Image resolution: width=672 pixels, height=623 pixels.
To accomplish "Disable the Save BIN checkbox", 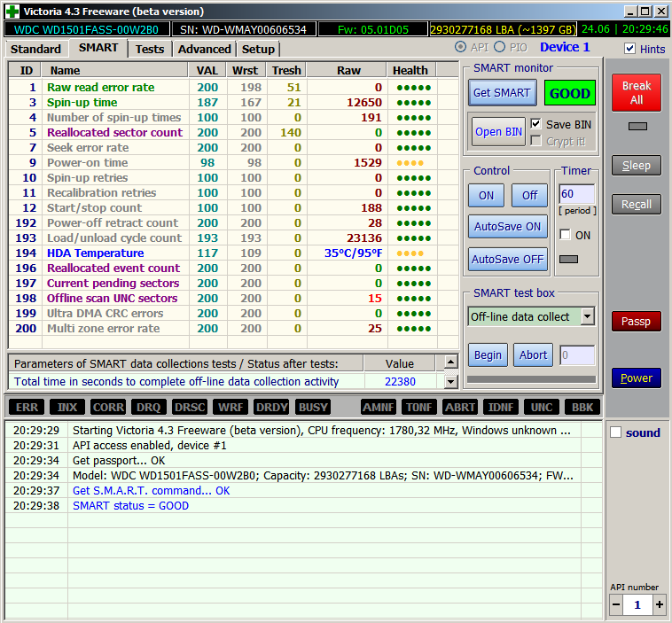I will pyautogui.click(x=535, y=125).
